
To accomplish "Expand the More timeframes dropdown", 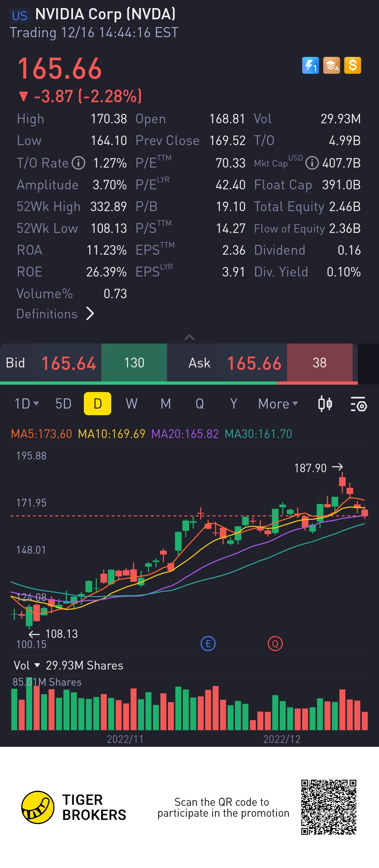I will [x=278, y=404].
